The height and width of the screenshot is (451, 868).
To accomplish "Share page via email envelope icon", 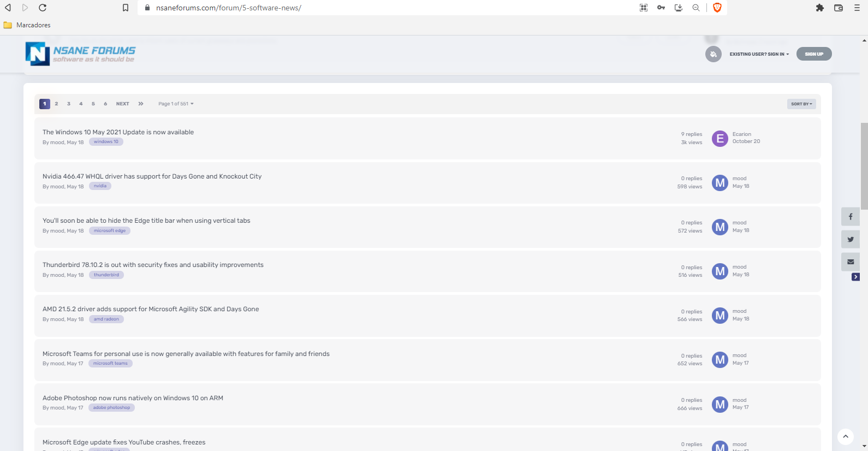I will [851, 262].
